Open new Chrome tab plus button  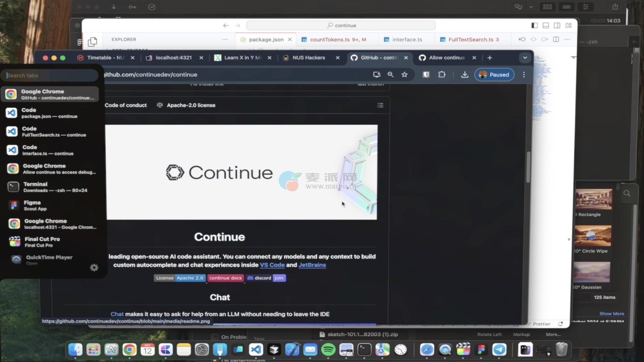point(490,58)
